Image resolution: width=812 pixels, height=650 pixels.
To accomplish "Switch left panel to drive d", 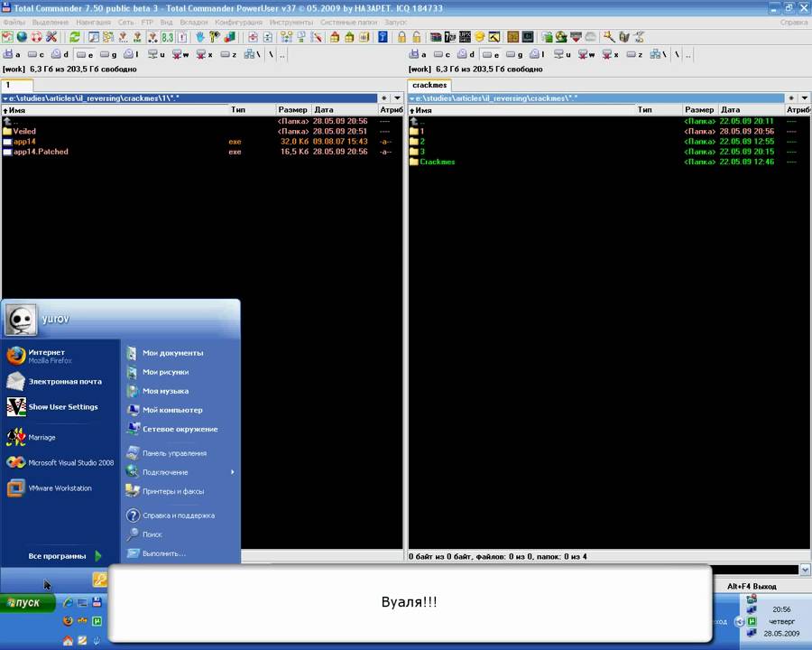I will [x=60, y=54].
